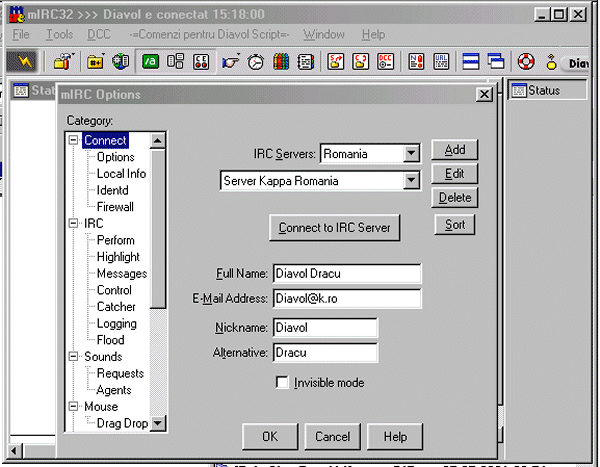Select Options under Connect category
This screenshot has width=600, height=467.
tap(116, 157)
